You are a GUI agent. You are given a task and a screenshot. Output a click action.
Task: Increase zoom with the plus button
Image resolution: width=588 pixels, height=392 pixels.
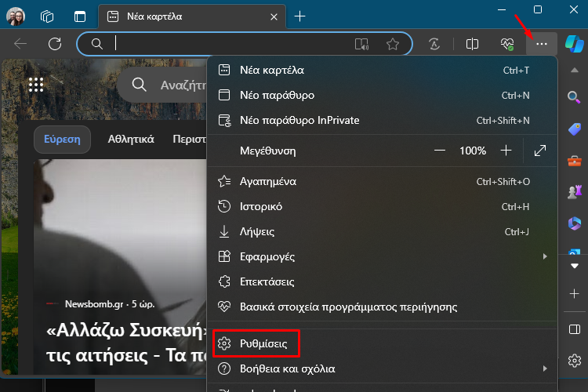click(x=506, y=151)
